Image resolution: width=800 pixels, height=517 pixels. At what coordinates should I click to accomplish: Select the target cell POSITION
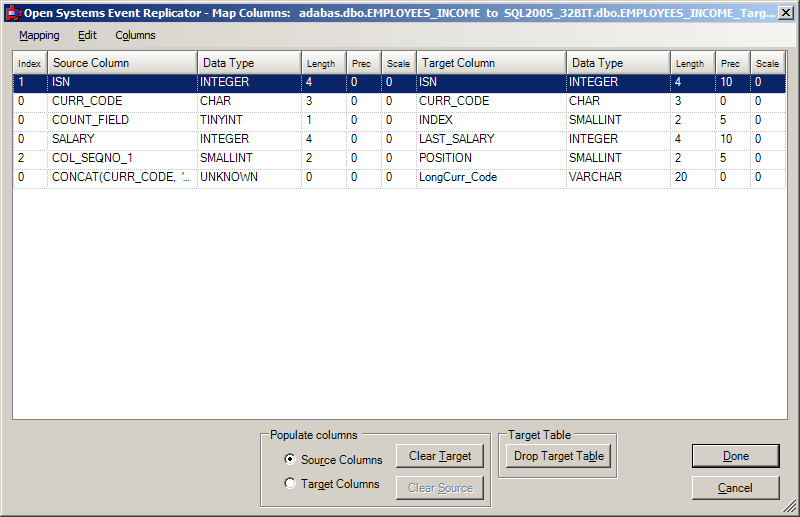coord(491,158)
